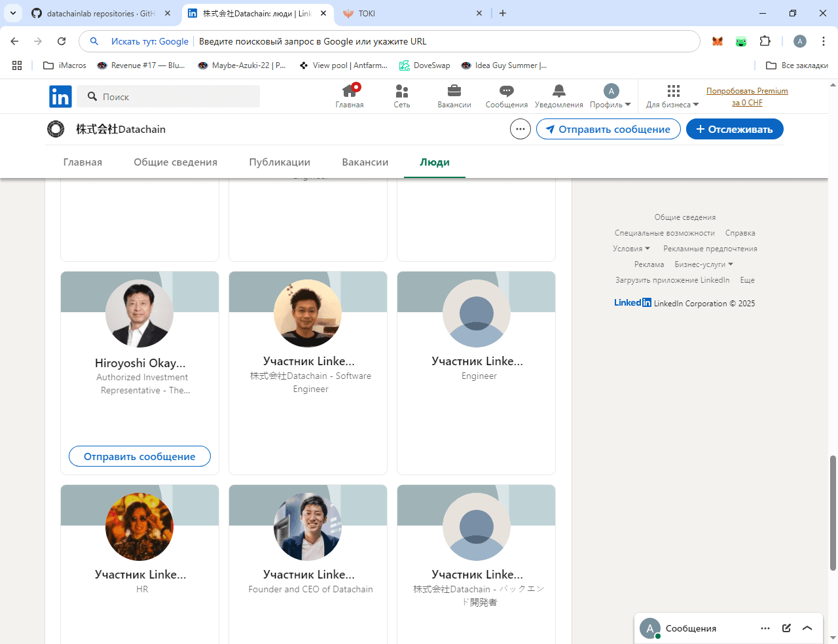Open Загрузить приложение LinkedIn link

672,280
